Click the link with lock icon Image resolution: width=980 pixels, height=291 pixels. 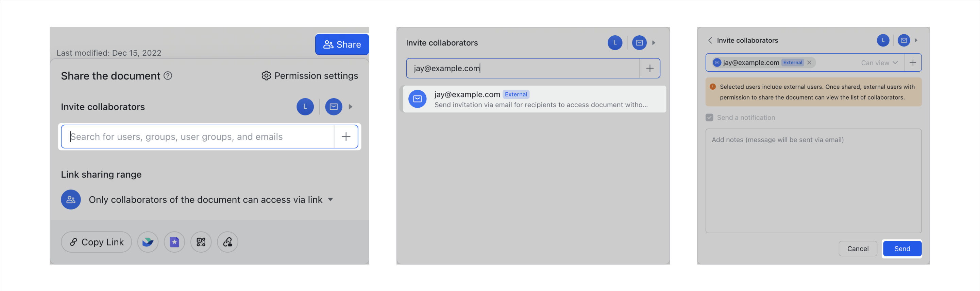click(227, 242)
